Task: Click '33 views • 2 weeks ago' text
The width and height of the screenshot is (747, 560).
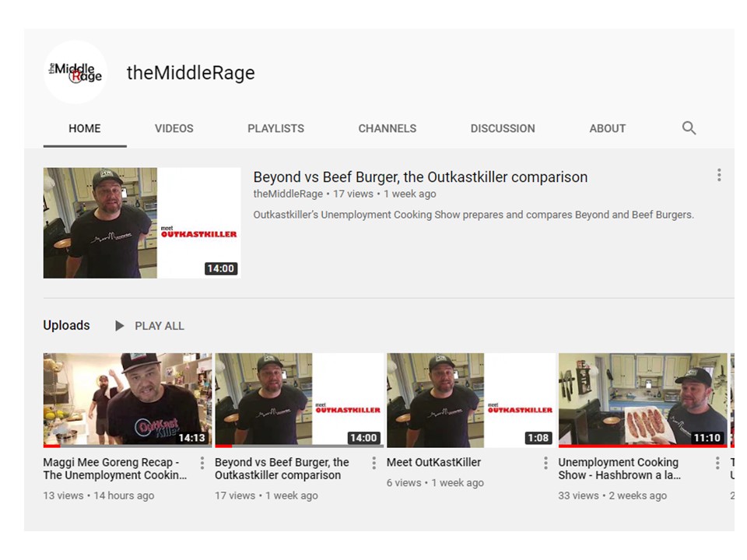Action: (x=612, y=495)
